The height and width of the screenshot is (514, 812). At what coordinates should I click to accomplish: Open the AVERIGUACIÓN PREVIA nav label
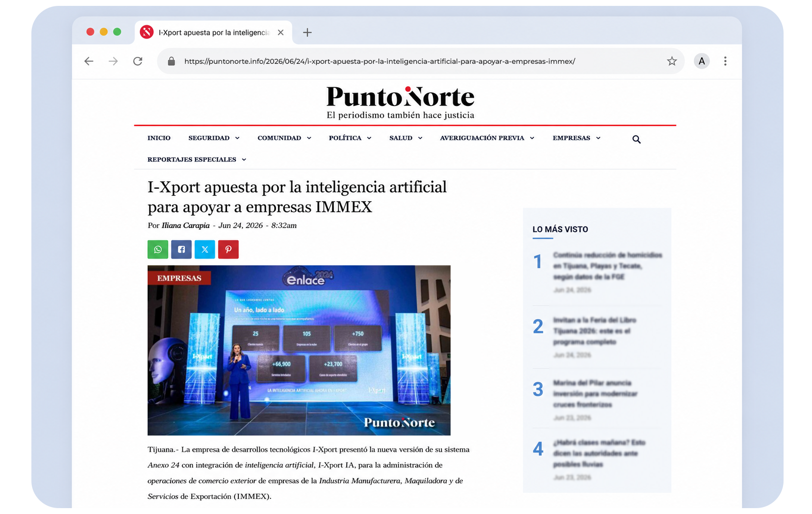click(482, 138)
